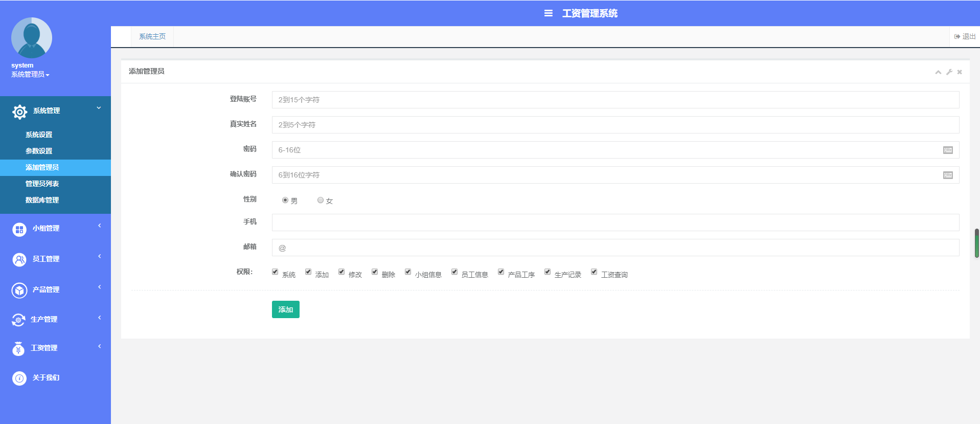
Task: Toggle the 工资查询 permission checkbox
Action: [594, 272]
